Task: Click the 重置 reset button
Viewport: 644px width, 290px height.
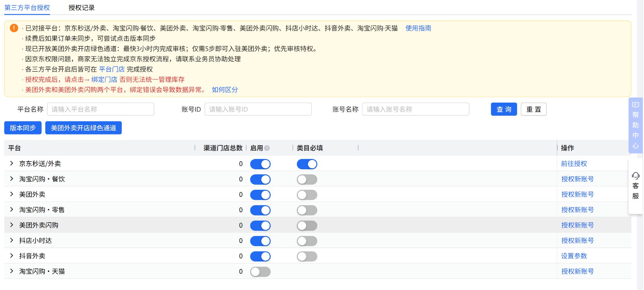Action: click(x=534, y=109)
